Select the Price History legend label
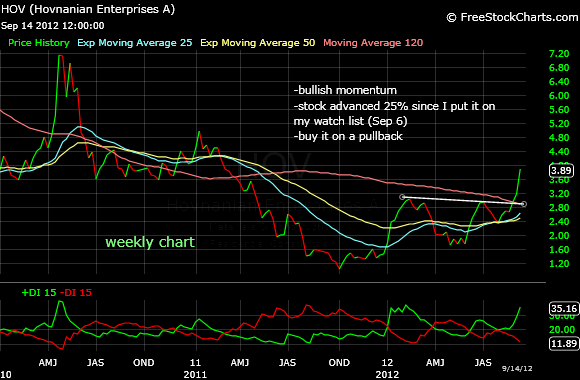 (x=39, y=43)
